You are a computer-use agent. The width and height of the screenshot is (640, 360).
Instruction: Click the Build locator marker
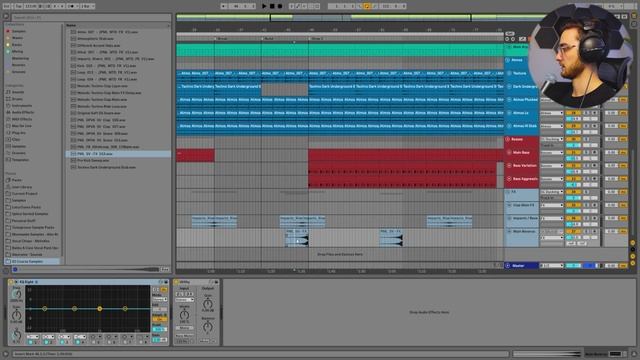click(x=268, y=39)
